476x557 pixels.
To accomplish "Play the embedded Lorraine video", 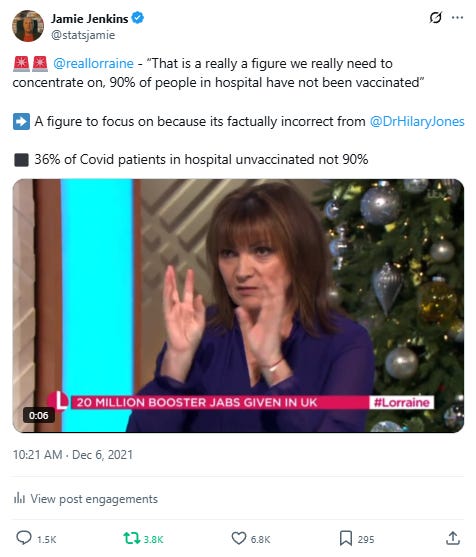I will click(x=238, y=305).
